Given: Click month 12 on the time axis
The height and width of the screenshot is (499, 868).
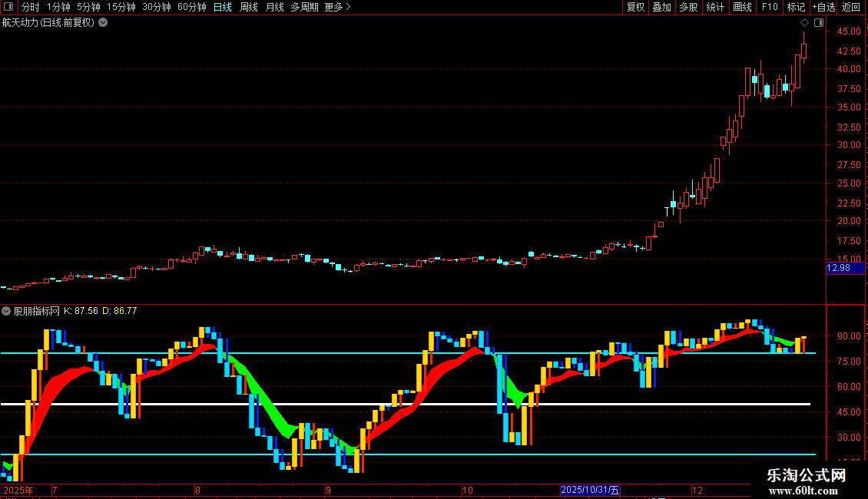Looking at the screenshot, I should [697, 490].
